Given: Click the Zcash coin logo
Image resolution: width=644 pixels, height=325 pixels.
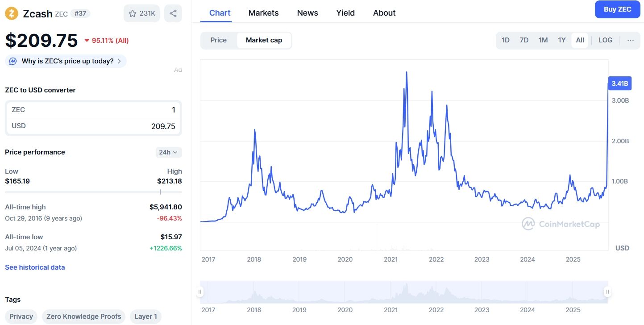Looking at the screenshot, I should point(11,13).
